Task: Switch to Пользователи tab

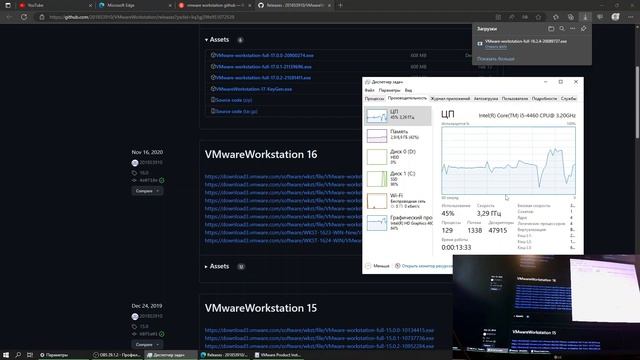Action: (515, 99)
